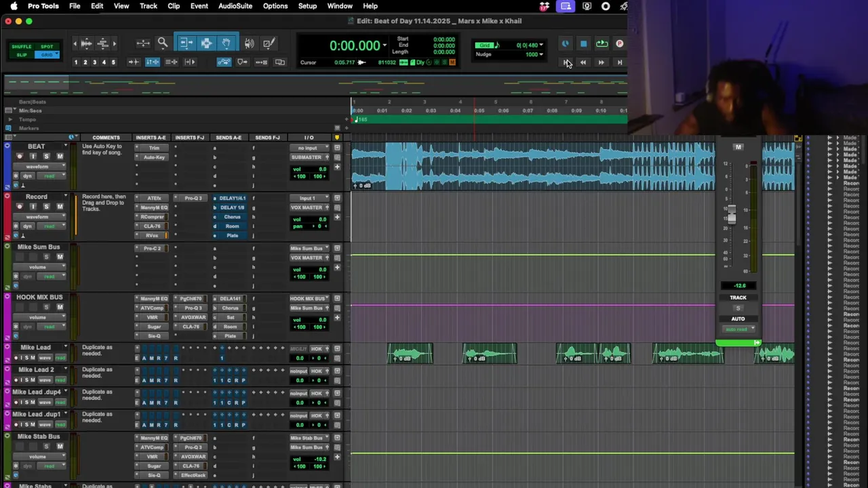Select the Zoomer magnifier tool

pyautogui.click(x=163, y=43)
